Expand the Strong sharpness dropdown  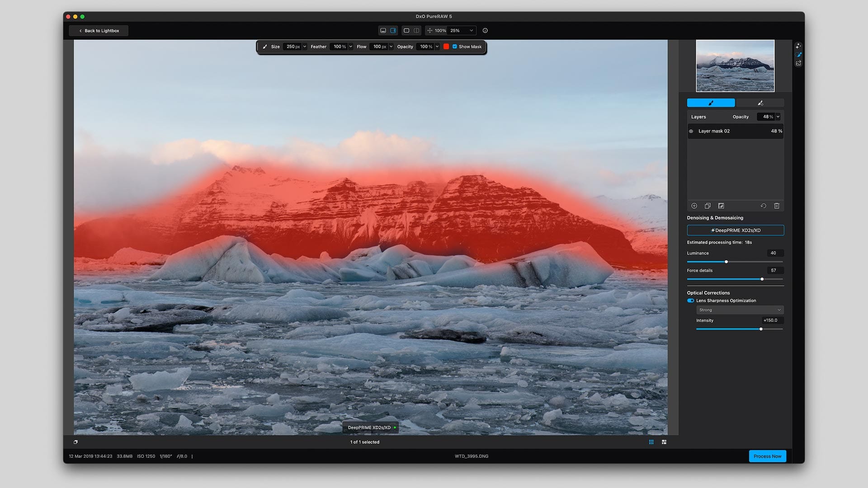pyautogui.click(x=740, y=310)
